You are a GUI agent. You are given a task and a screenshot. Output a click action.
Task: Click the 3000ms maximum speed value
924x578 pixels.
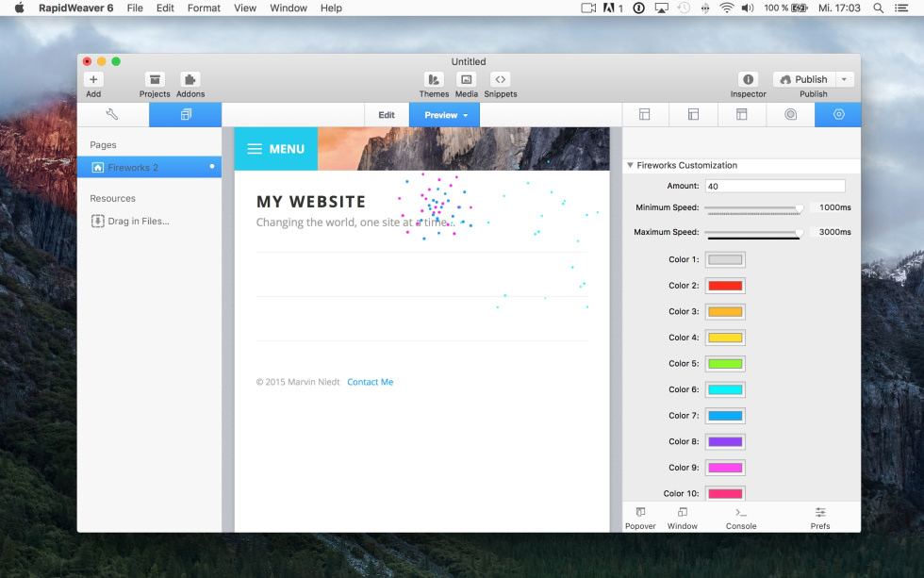tap(835, 232)
